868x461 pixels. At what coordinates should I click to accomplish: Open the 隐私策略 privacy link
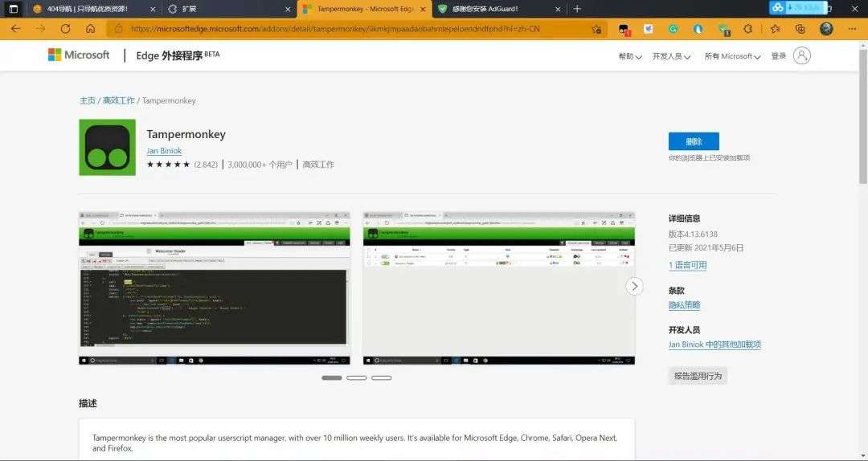click(684, 305)
